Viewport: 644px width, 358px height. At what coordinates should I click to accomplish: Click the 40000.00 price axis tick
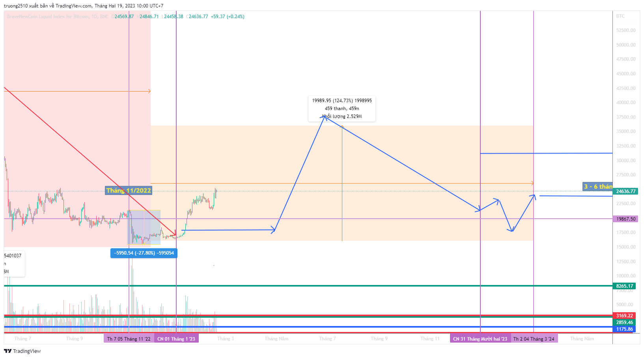click(x=626, y=103)
